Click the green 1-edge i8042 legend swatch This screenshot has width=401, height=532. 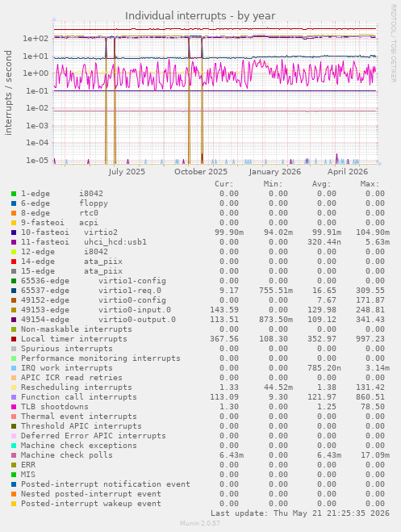(x=14, y=194)
